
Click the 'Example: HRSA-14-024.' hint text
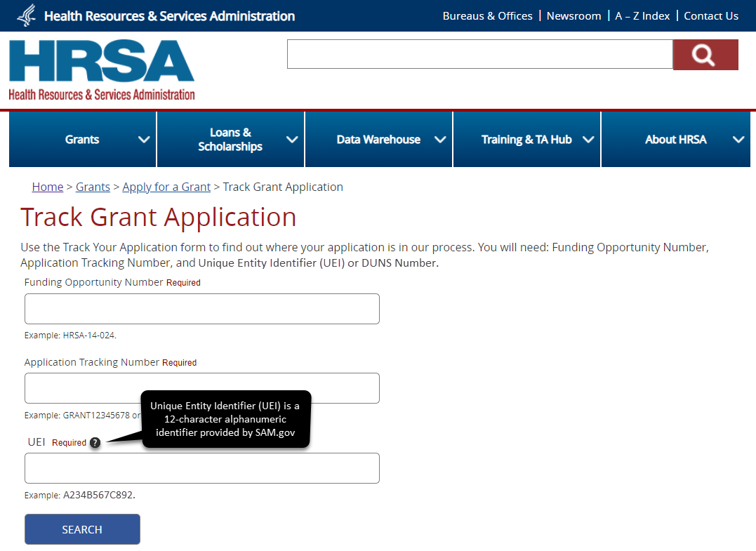tap(70, 335)
